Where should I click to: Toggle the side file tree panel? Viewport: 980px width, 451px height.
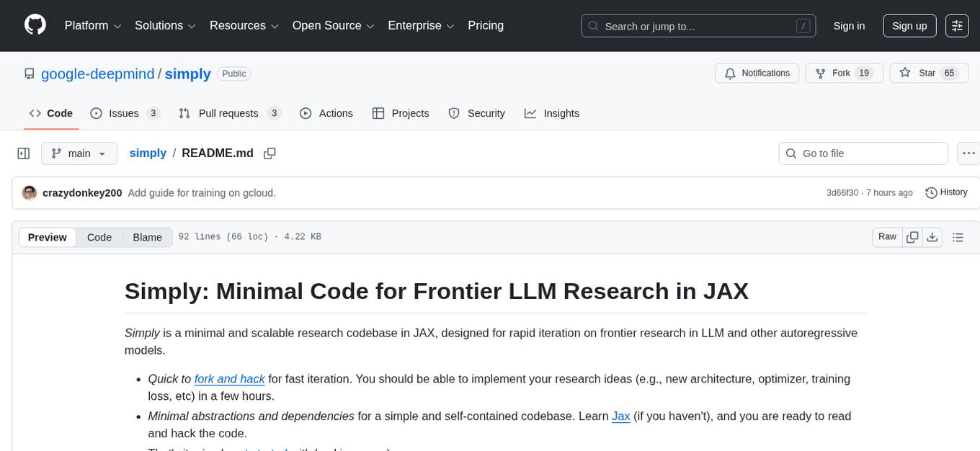tap(24, 153)
